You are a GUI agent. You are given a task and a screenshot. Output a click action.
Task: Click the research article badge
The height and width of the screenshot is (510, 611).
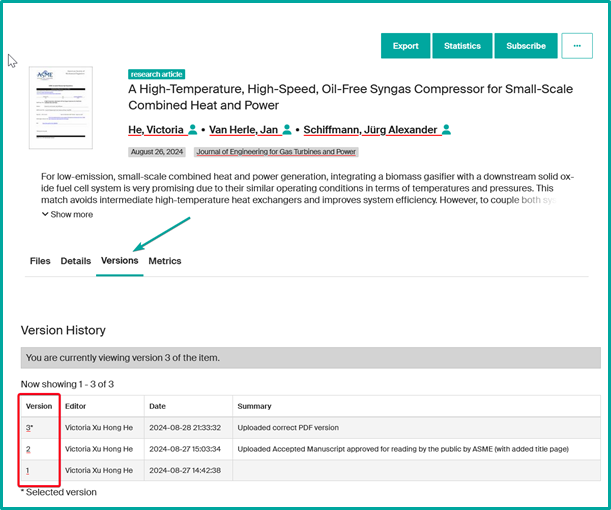157,74
